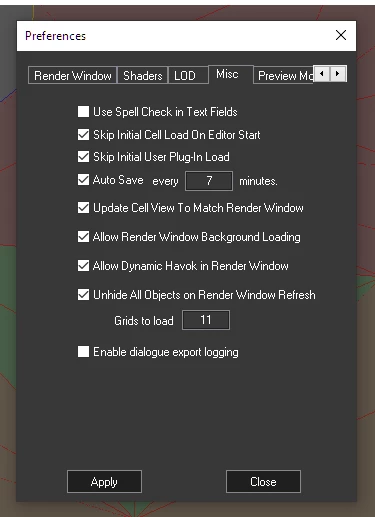The width and height of the screenshot is (375, 517).
Task: Uncheck Allow Render Window Background Loading
Action: 83,237
